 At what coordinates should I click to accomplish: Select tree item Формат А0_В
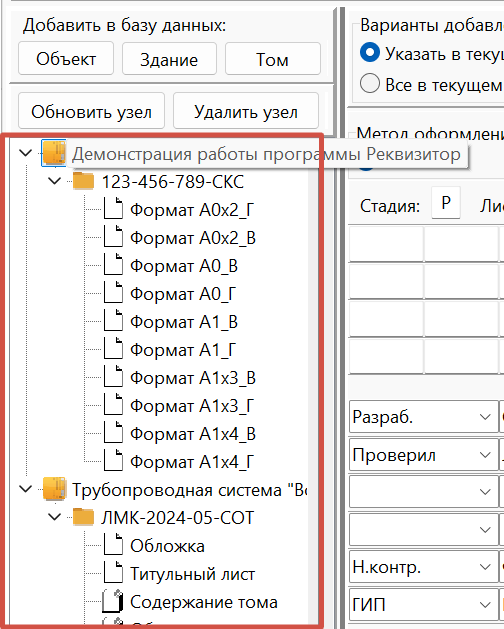184,266
